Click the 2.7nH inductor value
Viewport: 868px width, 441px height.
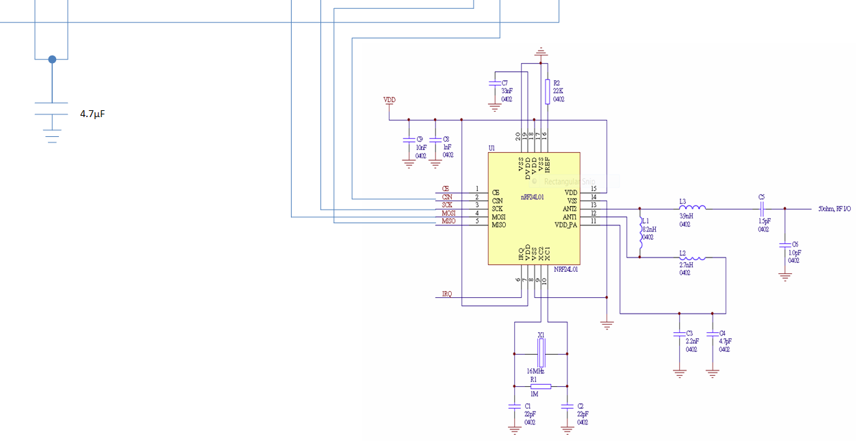coord(686,265)
